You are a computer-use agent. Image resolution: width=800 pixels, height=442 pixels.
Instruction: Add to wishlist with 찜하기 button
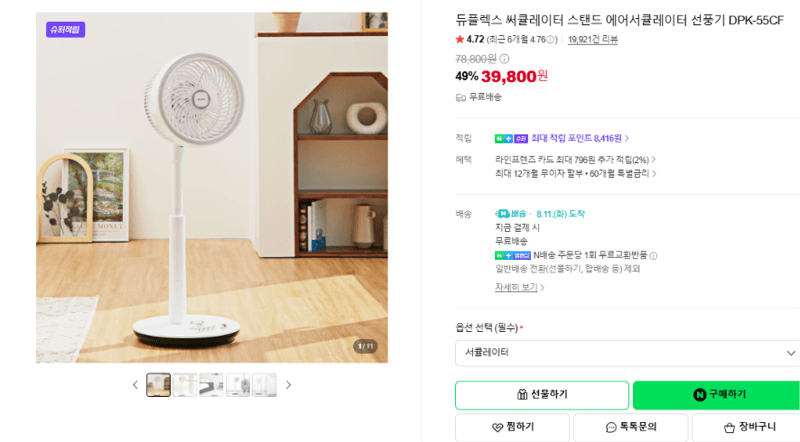(x=512, y=427)
